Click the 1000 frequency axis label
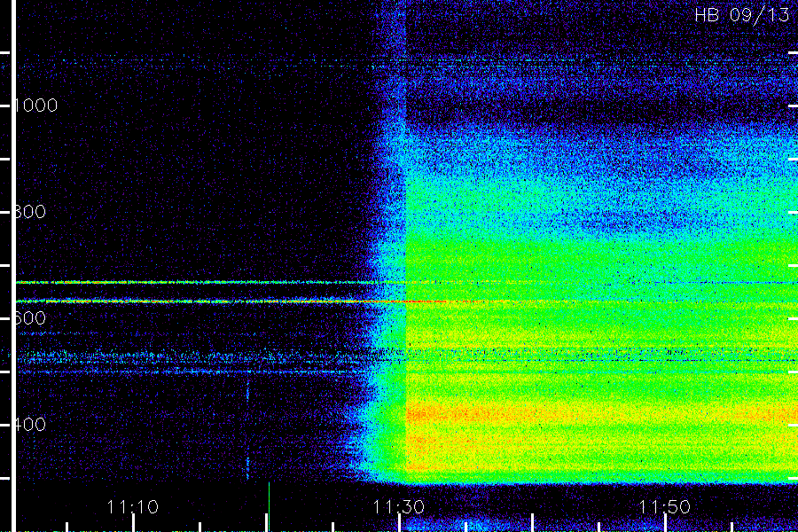The image size is (798, 532). pyautogui.click(x=35, y=106)
